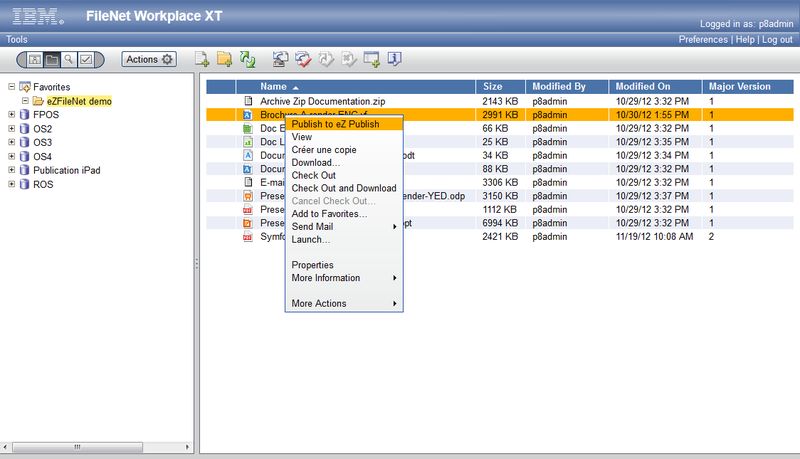Click the tree panel horizontal scrollbar thumb
Viewport: 800px width, 459px height.
pyautogui.click(x=77, y=447)
